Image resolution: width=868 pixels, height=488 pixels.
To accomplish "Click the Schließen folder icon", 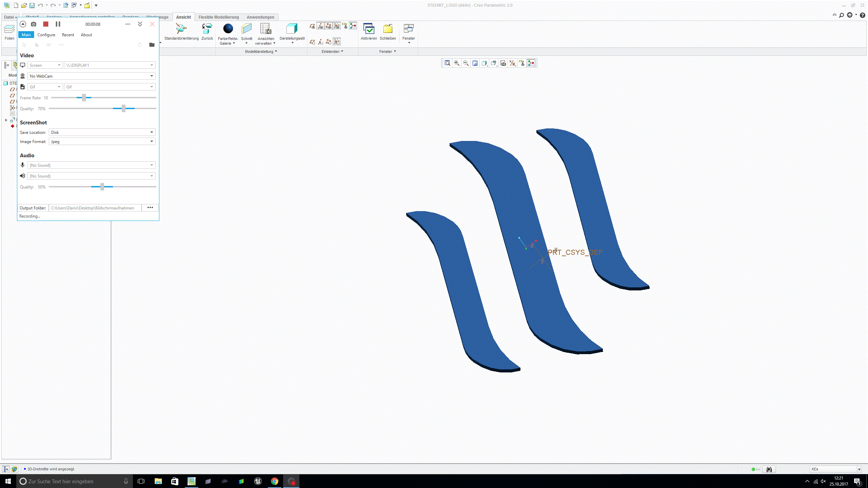I will pyautogui.click(x=388, y=28).
